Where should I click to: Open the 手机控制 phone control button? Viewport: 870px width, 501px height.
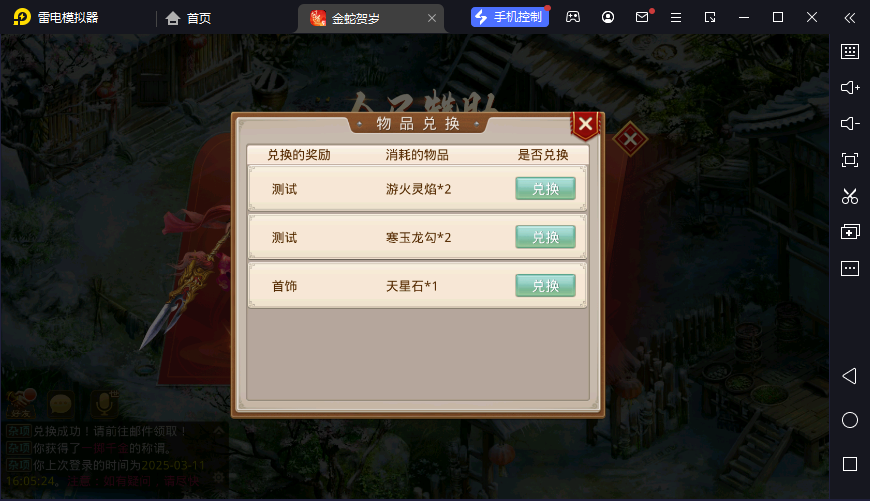click(509, 17)
